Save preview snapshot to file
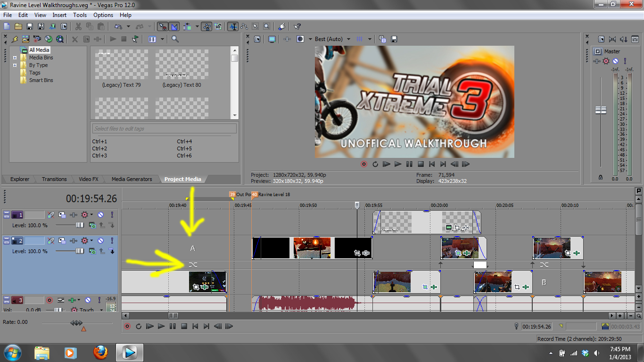Screen dimensions: 644x362 click(x=394, y=39)
